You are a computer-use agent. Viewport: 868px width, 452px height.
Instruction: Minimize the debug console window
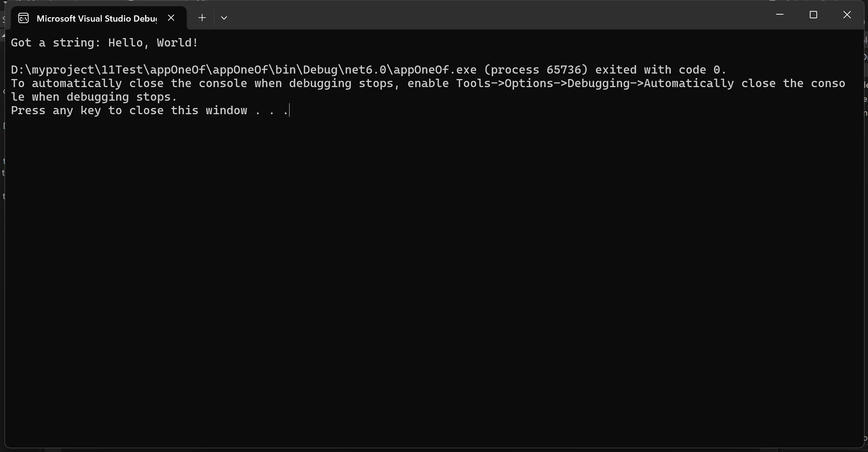click(x=780, y=15)
